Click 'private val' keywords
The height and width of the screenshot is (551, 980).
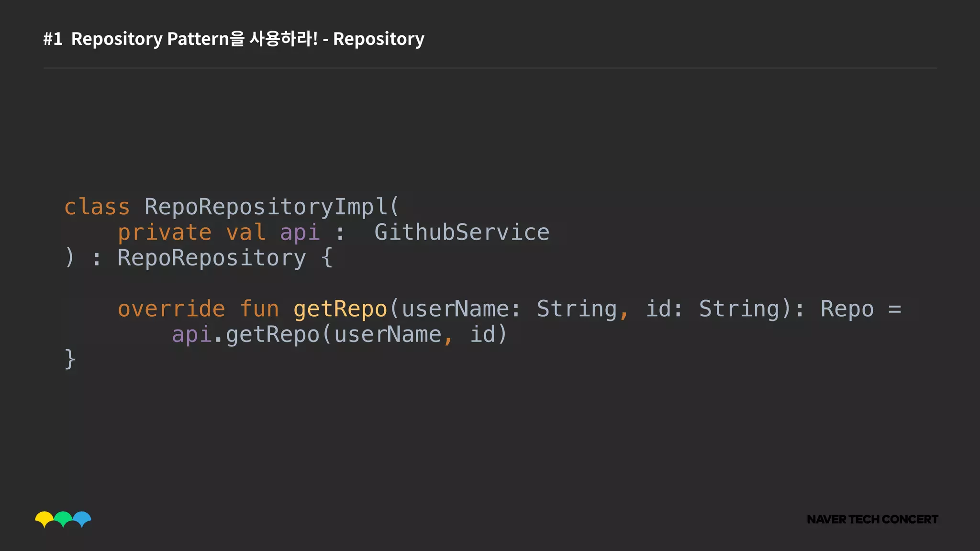coord(191,233)
